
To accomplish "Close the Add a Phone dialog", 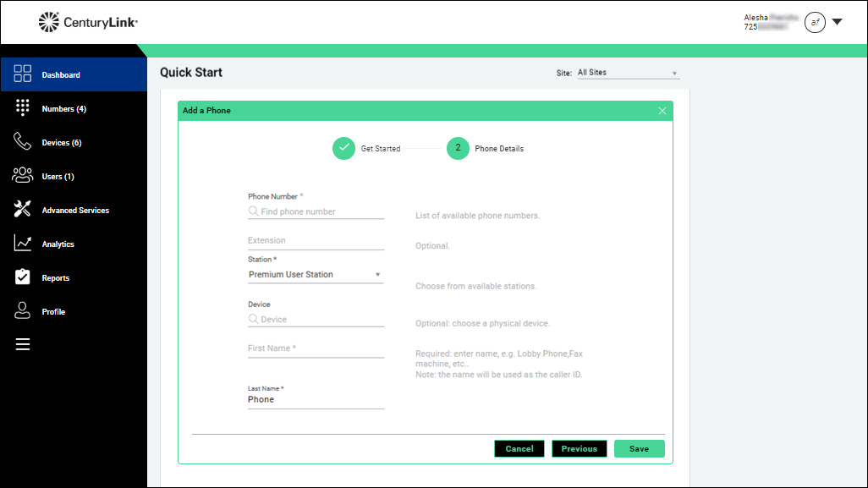I will point(662,111).
